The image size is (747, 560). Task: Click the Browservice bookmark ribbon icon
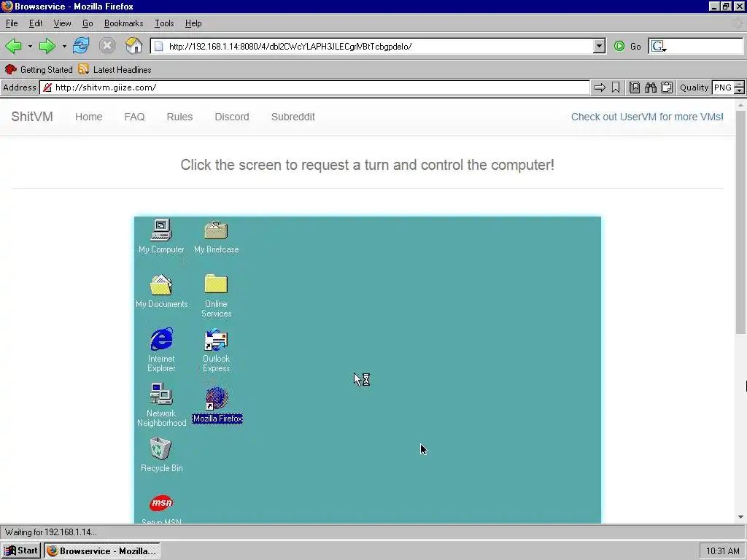pyautogui.click(x=616, y=87)
